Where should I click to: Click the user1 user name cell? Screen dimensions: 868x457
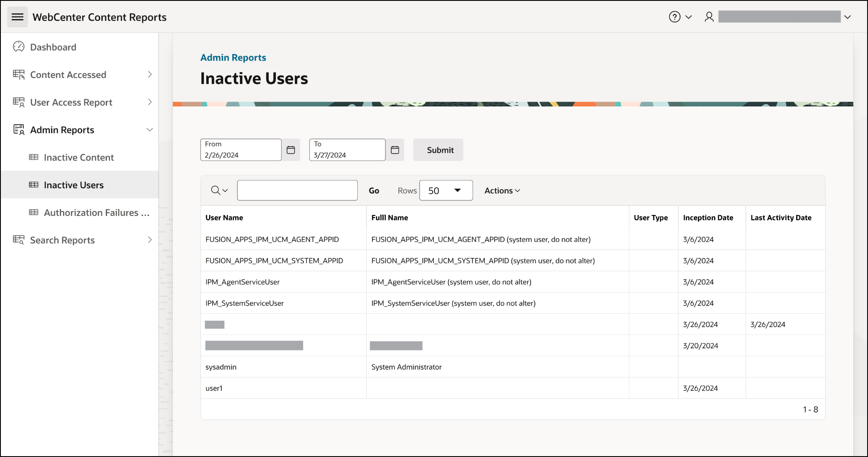coord(283,388)
